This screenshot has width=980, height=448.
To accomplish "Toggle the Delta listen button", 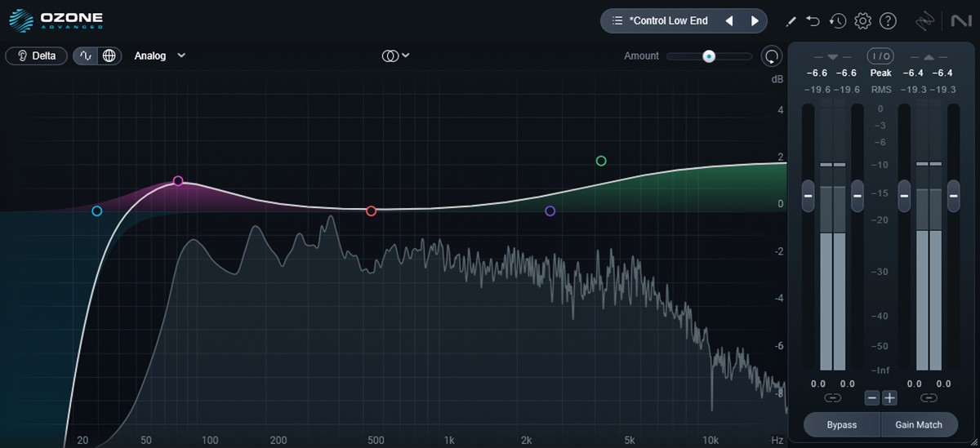I will pos(36,56).
